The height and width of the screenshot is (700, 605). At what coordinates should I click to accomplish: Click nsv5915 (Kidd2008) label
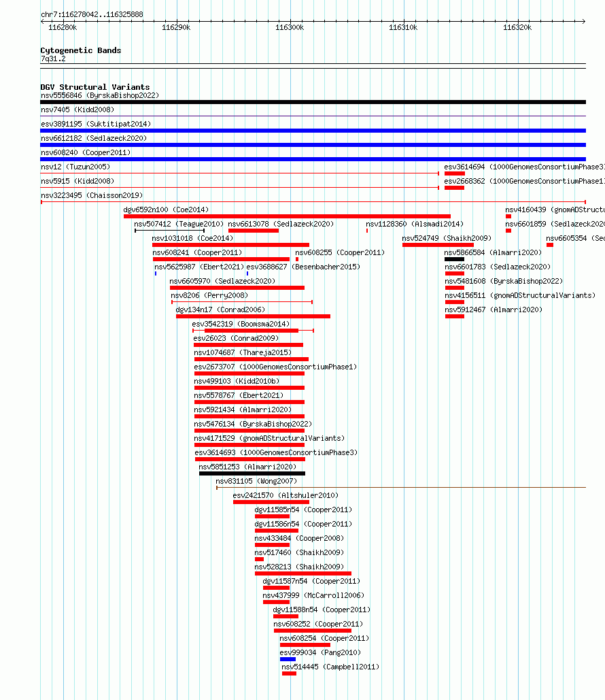(x=77, y=181)
